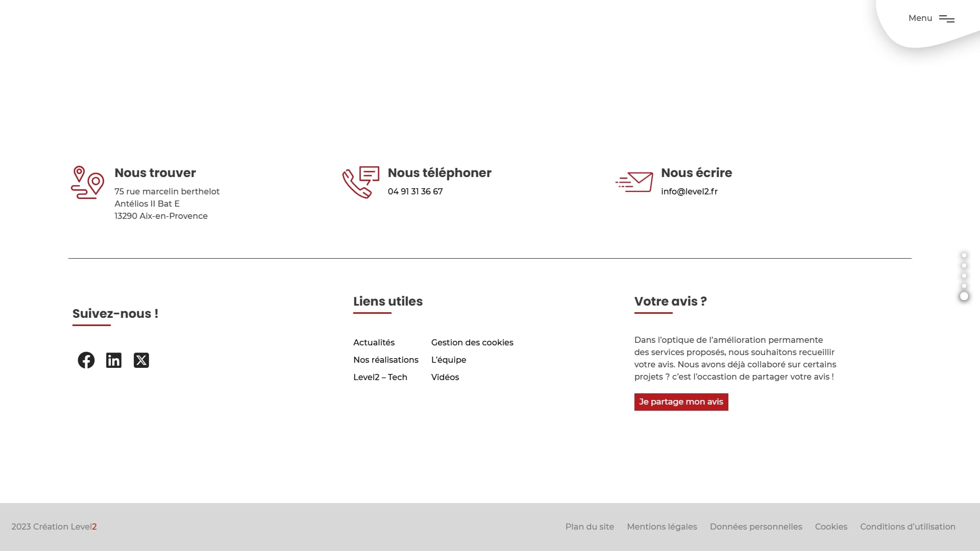Open the Facebook social icon
The height and width of the screenshot is (551, 980).
pyautogui.click(x=86, y=360)
